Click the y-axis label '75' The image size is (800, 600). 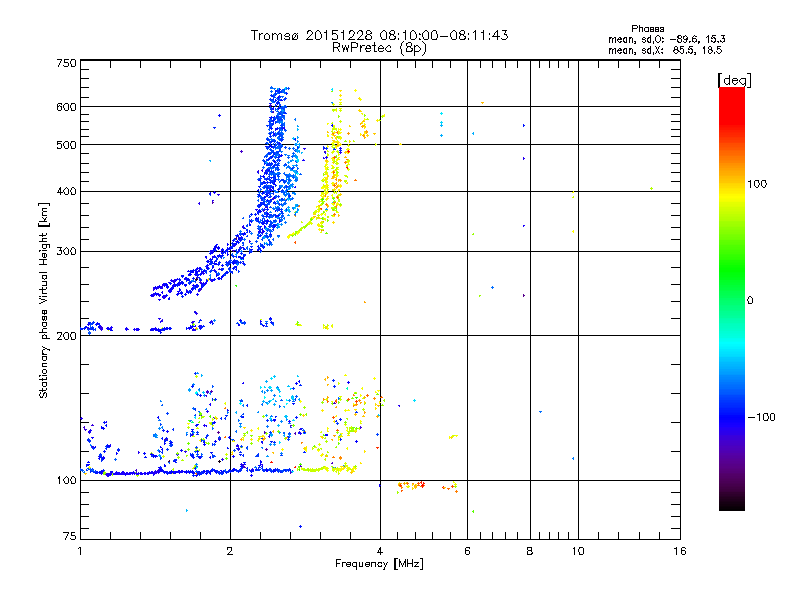[x=70, y=536]
